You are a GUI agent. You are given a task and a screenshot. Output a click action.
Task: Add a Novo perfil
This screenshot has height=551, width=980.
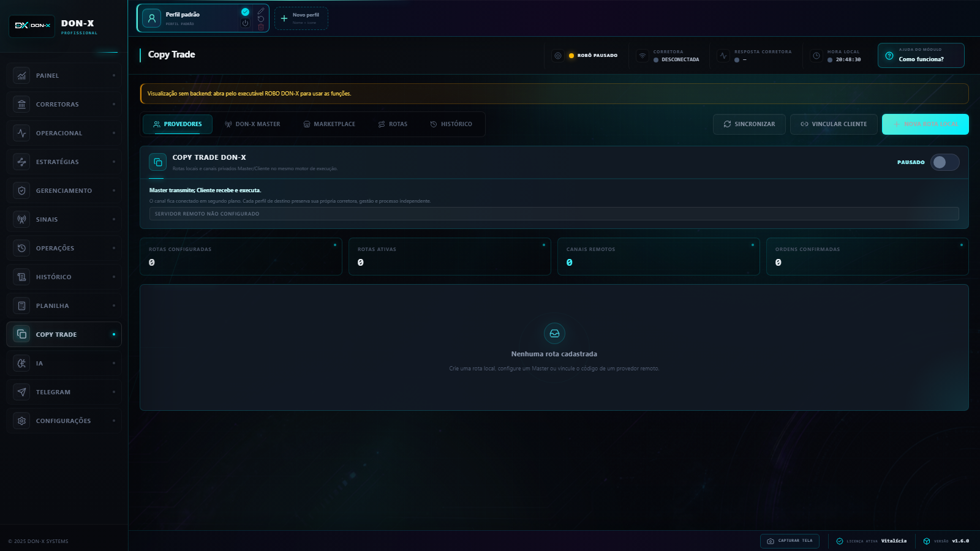tap(301, 18)
